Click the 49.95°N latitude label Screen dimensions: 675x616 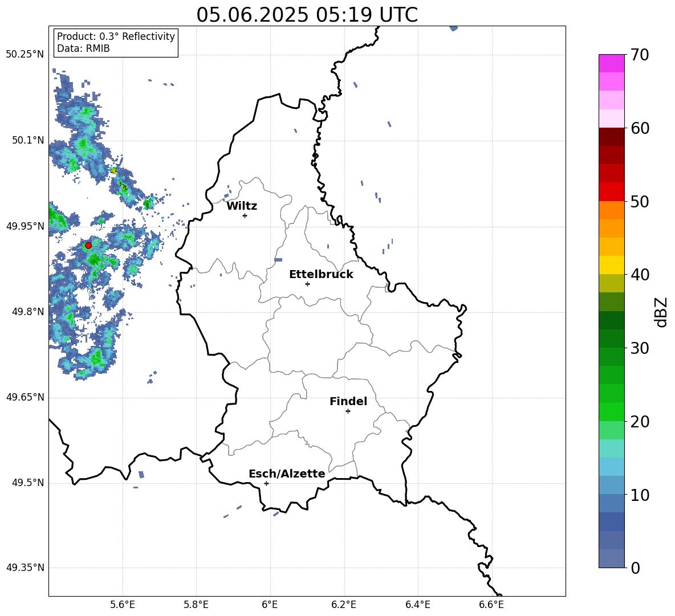(25, 226)
